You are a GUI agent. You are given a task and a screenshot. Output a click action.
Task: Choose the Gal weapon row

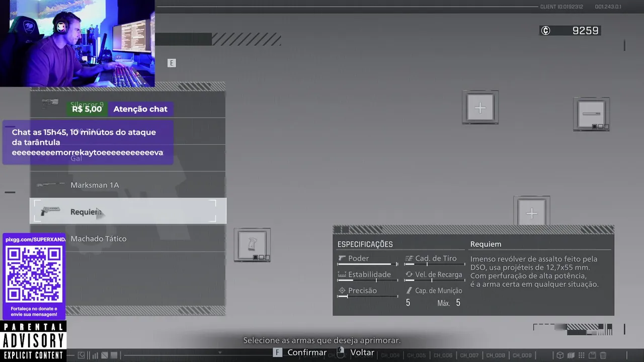128,158
